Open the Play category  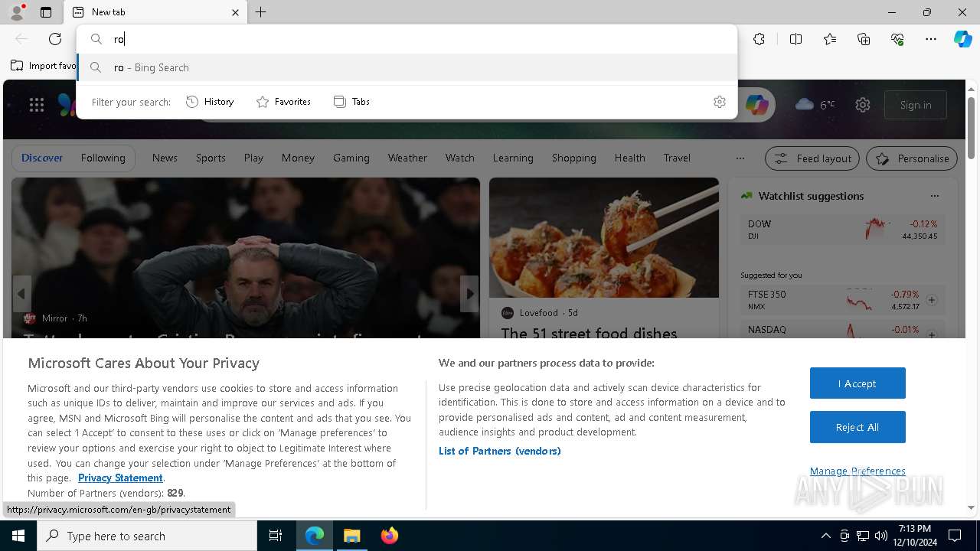pyautogui.click(x=253, y=158)
